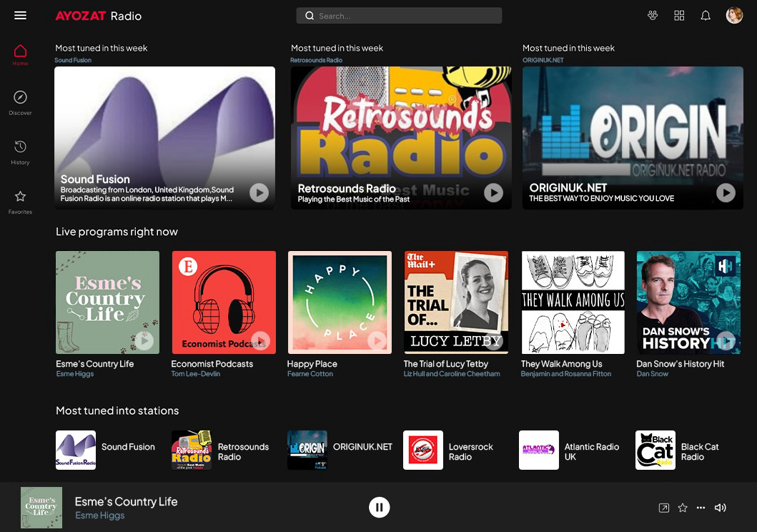The height and width of the screenshot is (532, 757).
Task: Click Esme Higgs under the program card
Action: point(75,374)
